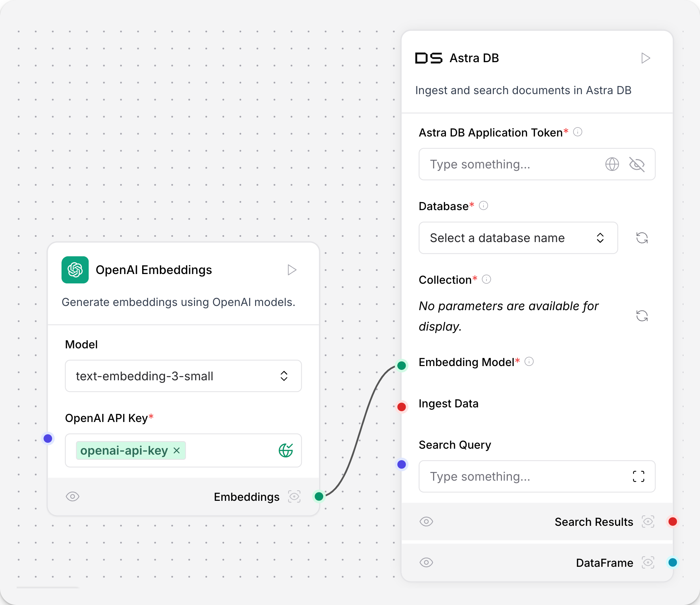This screenshot has width=700, height=605.
Task: Expand the Search Query text editor
Action: (x=638, y=476)
